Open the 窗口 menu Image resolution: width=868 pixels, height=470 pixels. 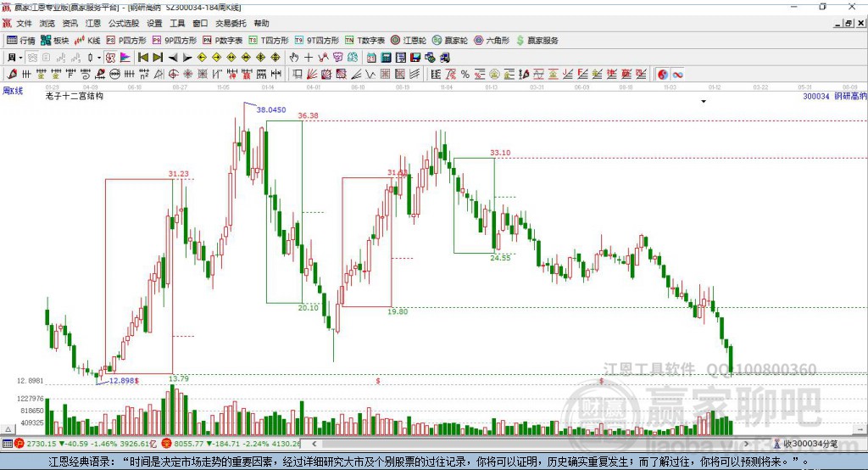pos(200,23)
